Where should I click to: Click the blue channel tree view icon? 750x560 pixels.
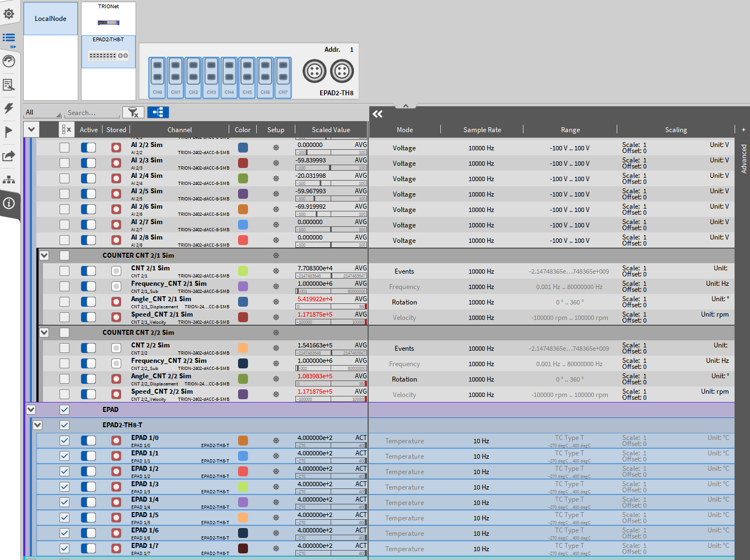[x=158, y=112]
